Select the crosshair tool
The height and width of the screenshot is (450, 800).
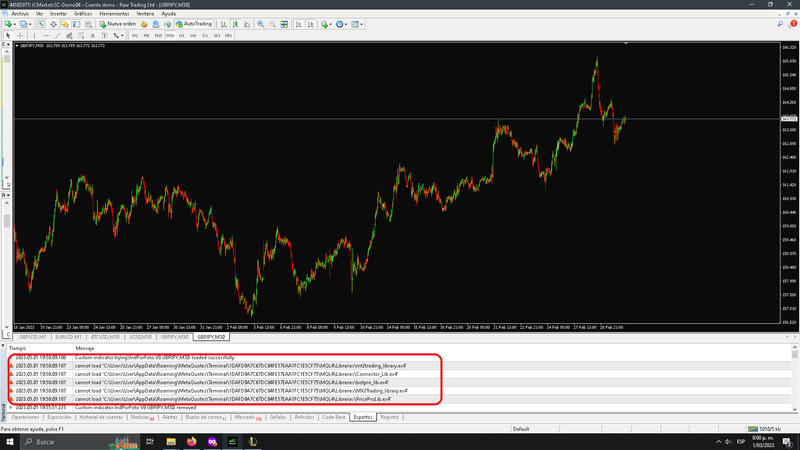point(20,36)
